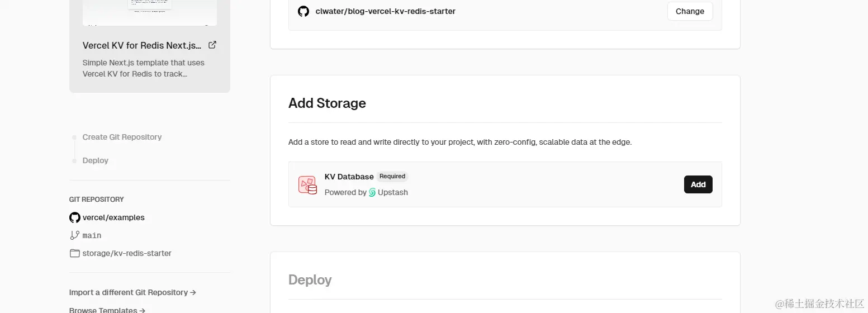The image size is (868, 313).
Task: Click the GitHub icon beside clwater/blog-vercel-kv-redis-starter
Action: pos(303,11)
